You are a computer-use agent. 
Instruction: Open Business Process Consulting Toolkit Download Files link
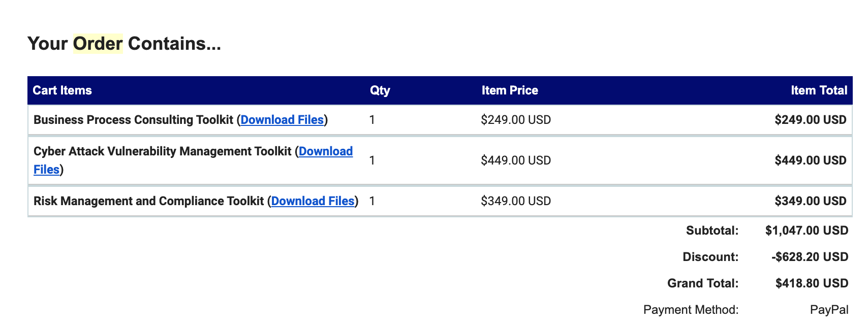coord(282,120)
